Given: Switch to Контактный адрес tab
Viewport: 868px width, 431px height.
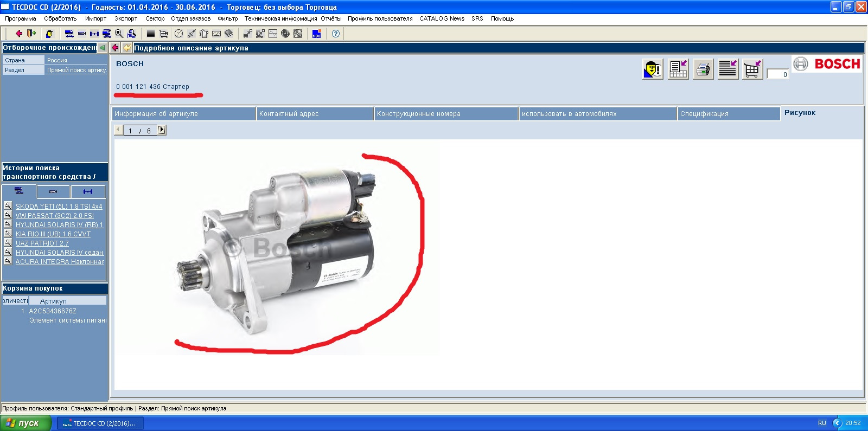Looking at the screenshot, I should click(x=315, y=114).
